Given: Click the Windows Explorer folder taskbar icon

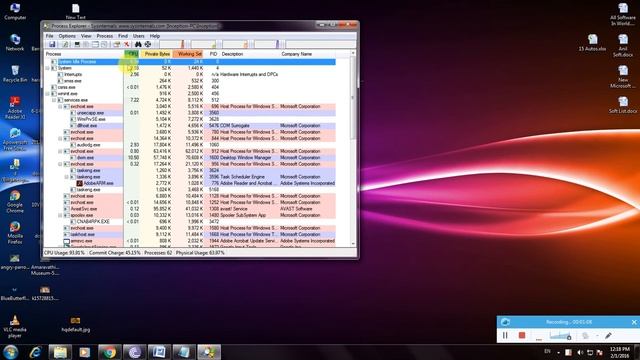Looking at the screenshot, I should pos(60,352).
